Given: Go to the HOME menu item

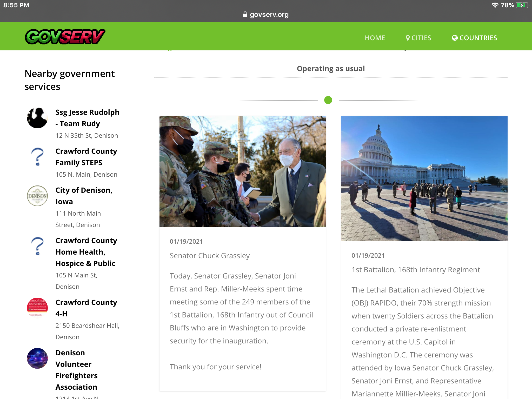Looking at the screenshot, I should coord(375,38).
